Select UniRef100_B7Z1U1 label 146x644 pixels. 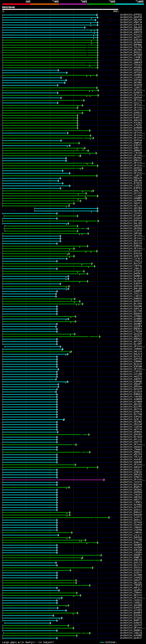(x=131, y=115)
